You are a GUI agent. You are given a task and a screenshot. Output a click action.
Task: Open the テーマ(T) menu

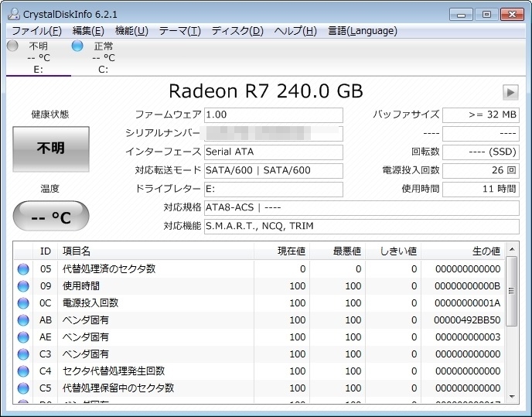coord(179,31)
